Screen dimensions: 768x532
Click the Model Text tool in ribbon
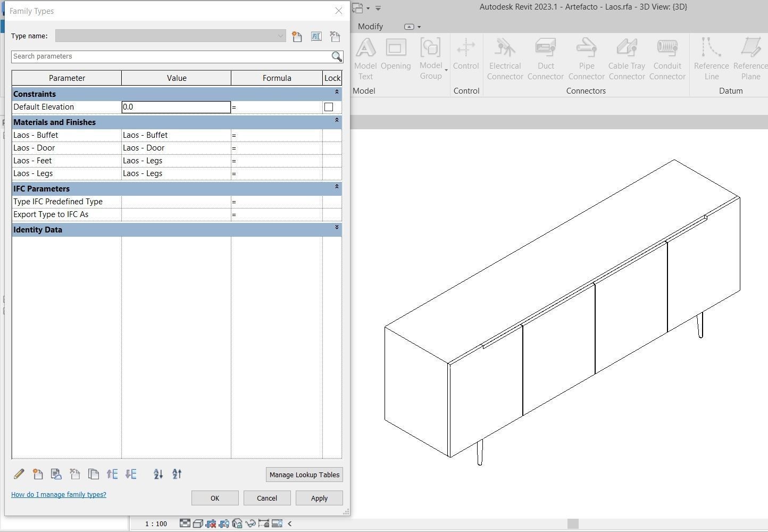365,59
